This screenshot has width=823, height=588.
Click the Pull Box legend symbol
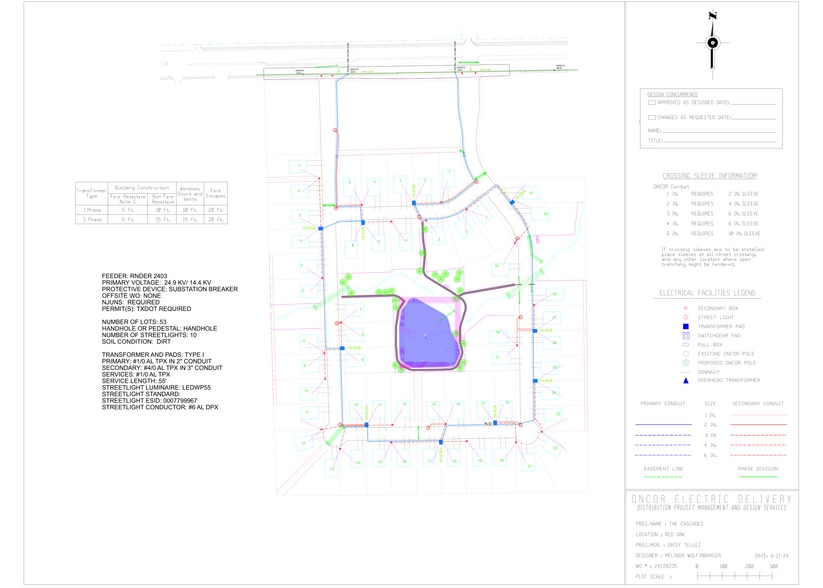click(685, 344)
